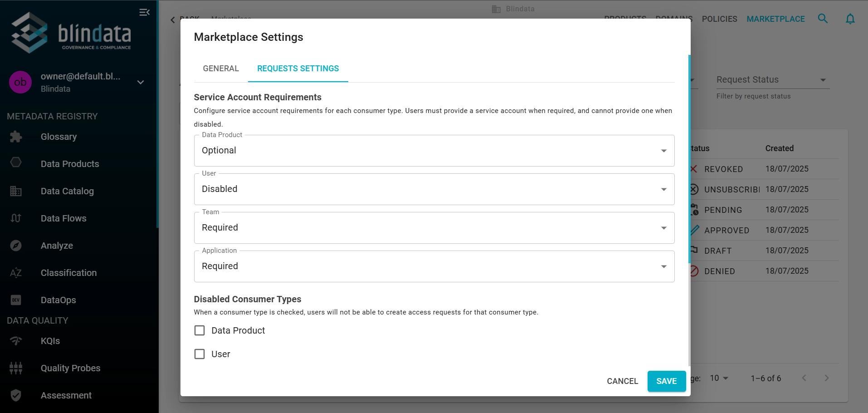The height and width of the screenshot is (413, 868).
Task: Select the Requests Settings tab
Action: click(298, 69)
